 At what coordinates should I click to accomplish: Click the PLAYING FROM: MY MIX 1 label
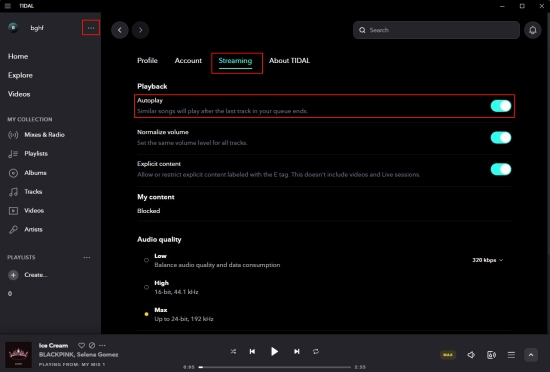pos(72,364)
